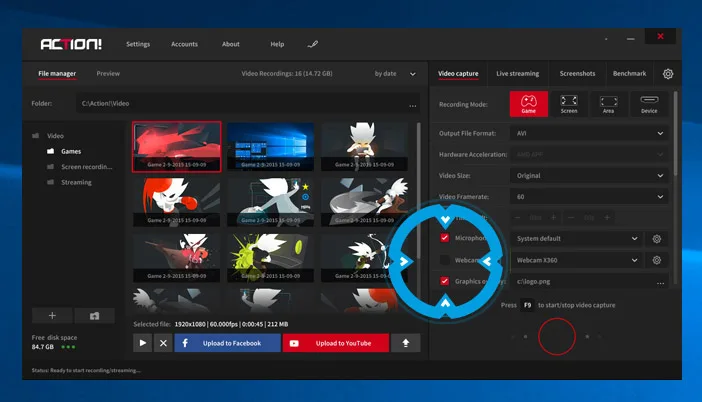The height and width of the screenshot is (402, 702).
Task: Click upload arrow icon beside YouTube button
Action: (405, 343)
